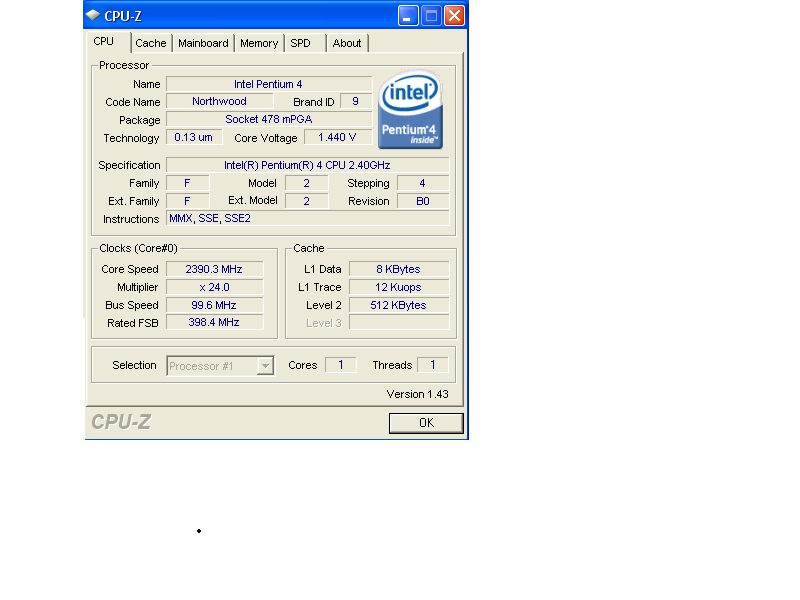The width and height of the screenshot is (800, 600).
Task: Click the OK button
Action: [x=426, y=423]
